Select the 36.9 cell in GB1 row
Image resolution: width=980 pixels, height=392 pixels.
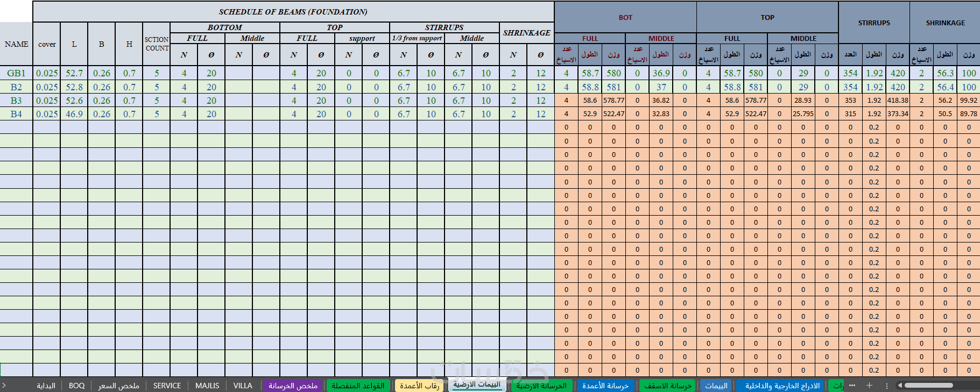pyautogui.click(x=661, y=73)
